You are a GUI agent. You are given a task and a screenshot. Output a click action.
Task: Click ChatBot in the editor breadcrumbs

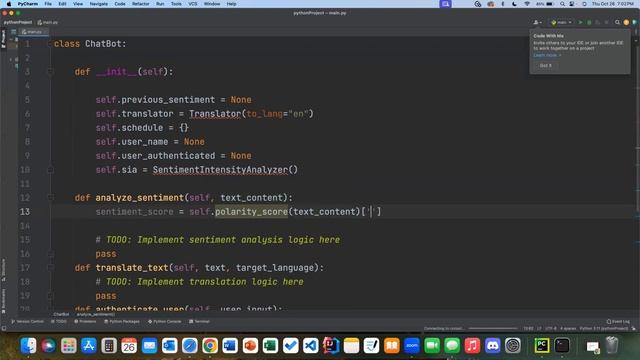(61, 314)
